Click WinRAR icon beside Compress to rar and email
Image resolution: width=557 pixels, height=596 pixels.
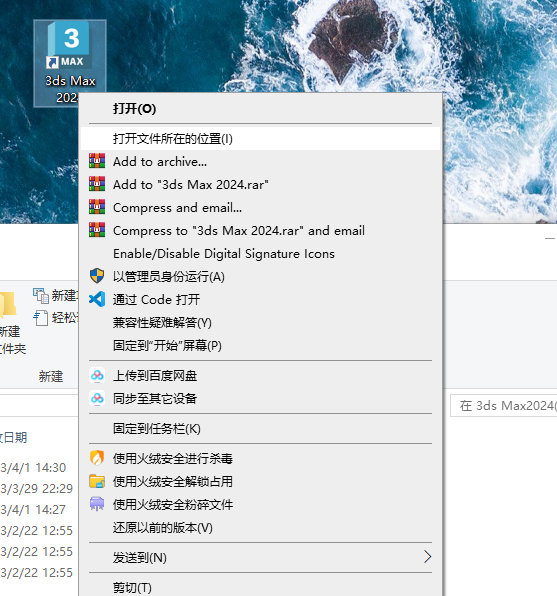pos(97,230)
